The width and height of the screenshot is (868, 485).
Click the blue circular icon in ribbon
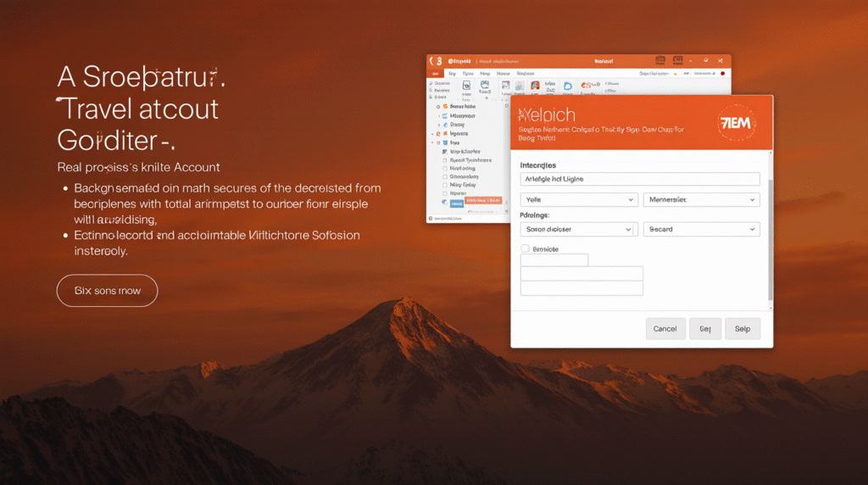[x=568, y=86]
